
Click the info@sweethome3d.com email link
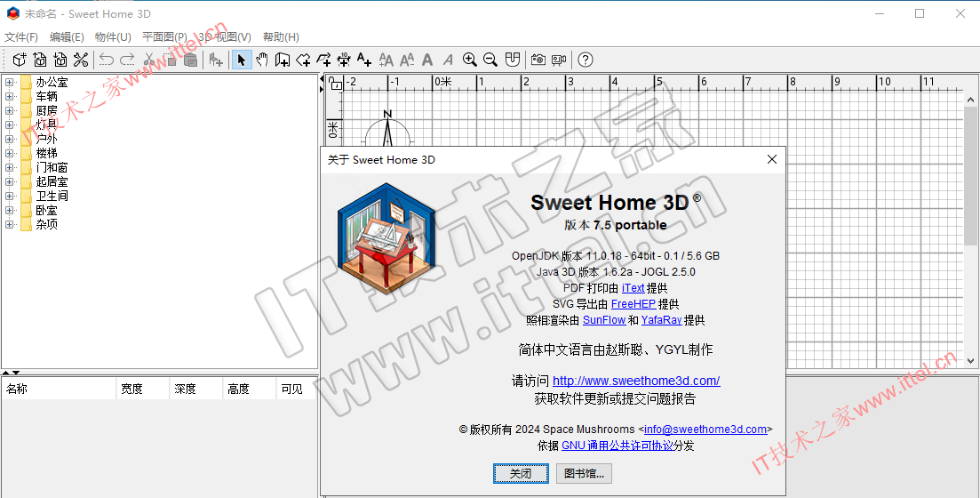tap(705, 430)
